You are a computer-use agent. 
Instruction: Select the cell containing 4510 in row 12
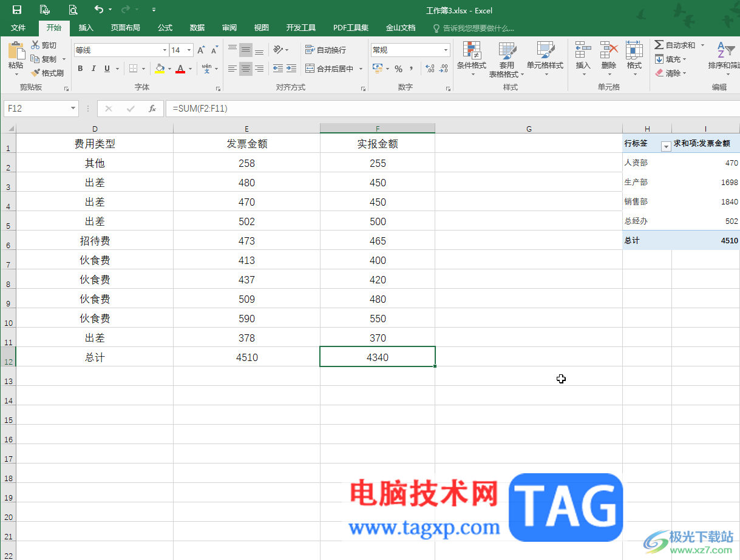pyautogui.click(x=246, y=357)
